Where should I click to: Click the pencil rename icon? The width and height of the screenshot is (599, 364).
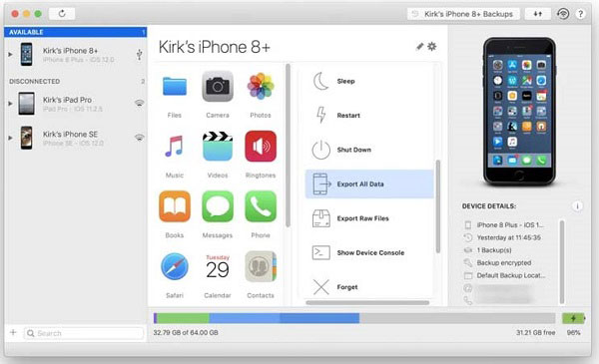420,47
